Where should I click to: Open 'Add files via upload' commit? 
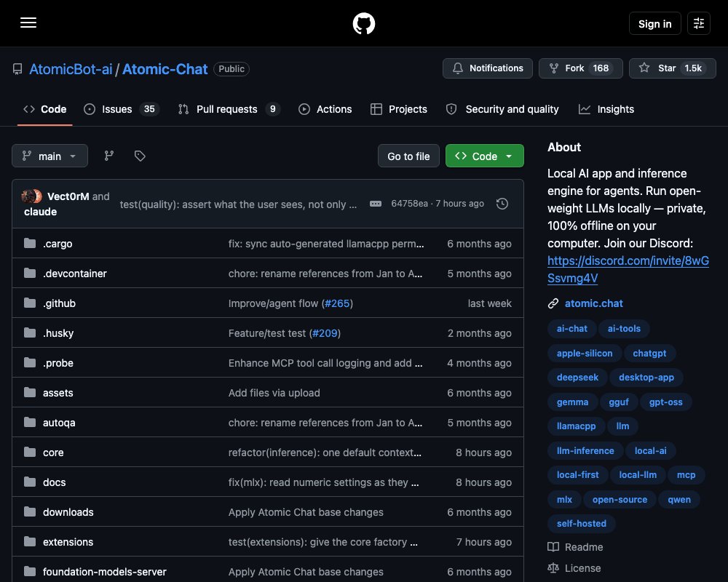[x=274, y=393]
